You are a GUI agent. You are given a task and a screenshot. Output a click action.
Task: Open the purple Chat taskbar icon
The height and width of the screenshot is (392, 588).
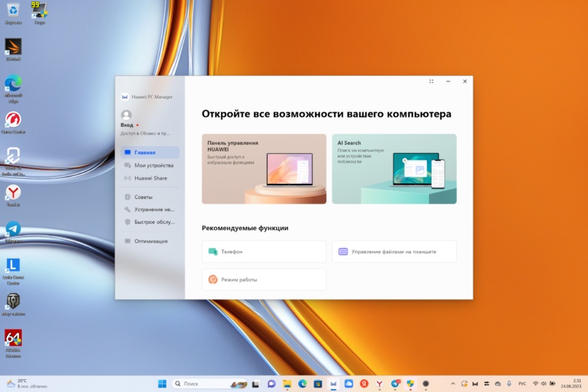(x=271, y=384)
